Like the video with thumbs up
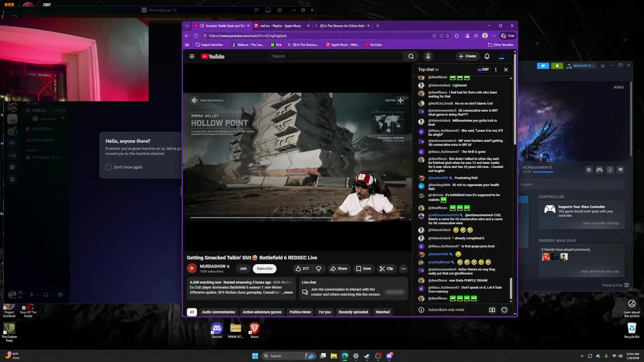The height and width of the screenshot is (362, 644). click(302, 268)
